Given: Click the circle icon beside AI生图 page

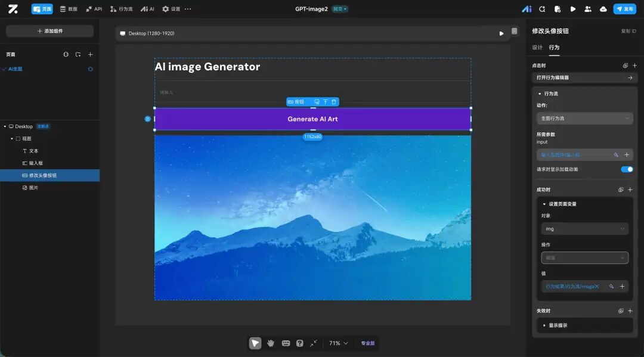Looking at the screenshot, I should pyautogui.click(x=91, y=69).
